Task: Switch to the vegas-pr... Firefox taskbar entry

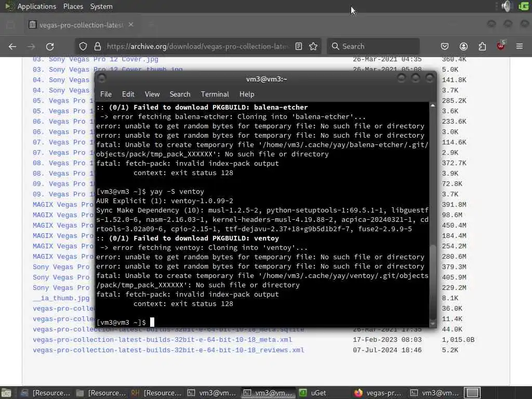Action: 378,393
